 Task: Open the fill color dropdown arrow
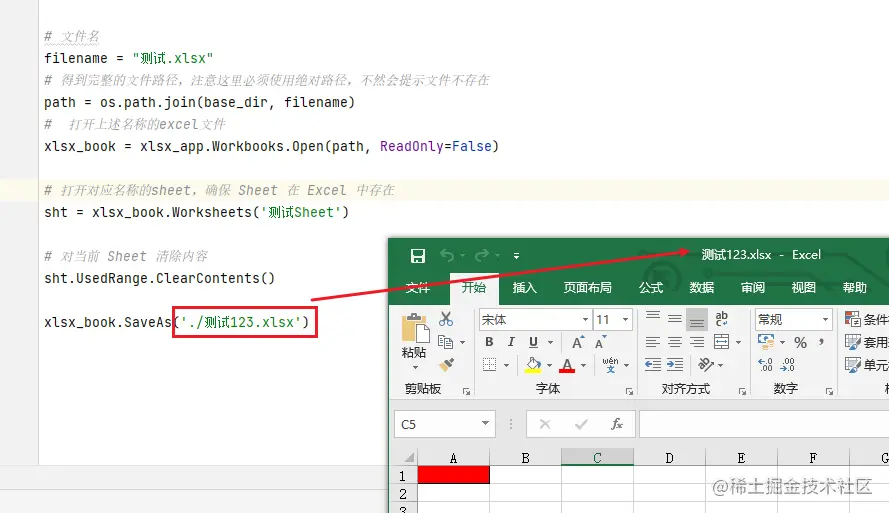(x=549, y=365)
